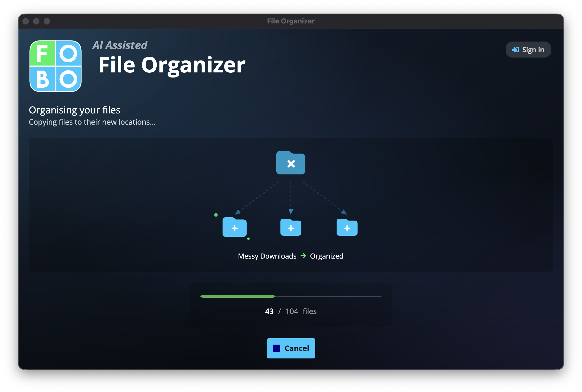Click the File Organizer title in the title bar

pos(291,21)
